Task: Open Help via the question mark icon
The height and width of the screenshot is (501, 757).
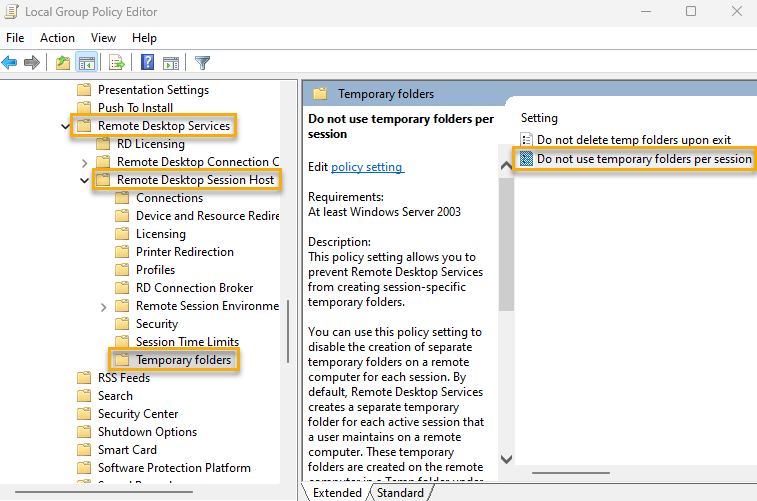Action: click(x=147, y=62)
